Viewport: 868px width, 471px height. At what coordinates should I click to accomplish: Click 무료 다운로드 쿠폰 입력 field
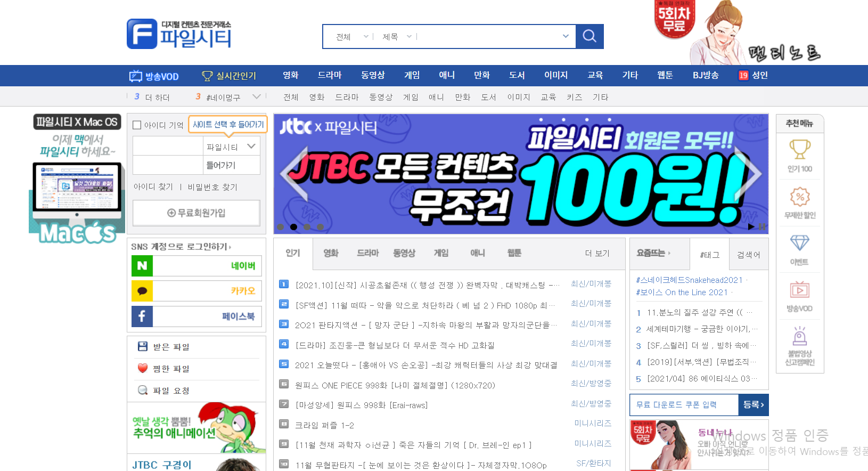tap(684, 405)
